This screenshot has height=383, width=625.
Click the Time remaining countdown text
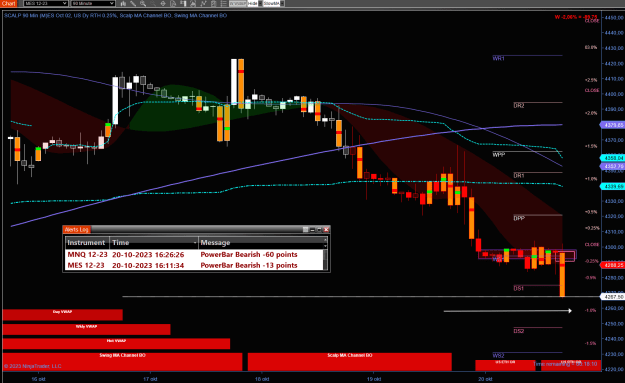(x=565, y=364)
